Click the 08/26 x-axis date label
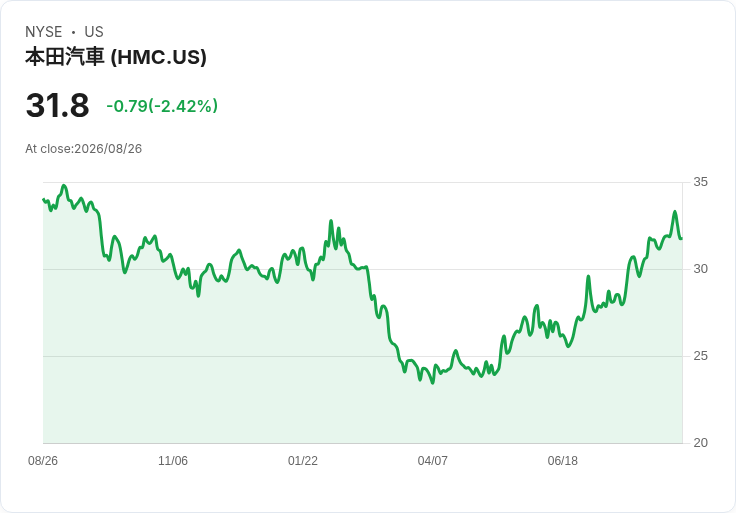Screen dimensions: 736x513 (43, 461)
